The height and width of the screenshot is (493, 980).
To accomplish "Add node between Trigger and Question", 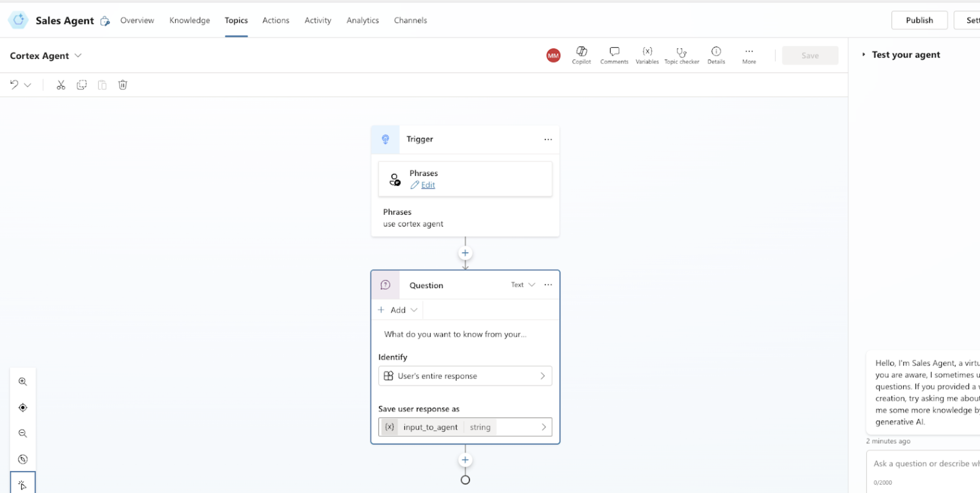I will point(465,253).
